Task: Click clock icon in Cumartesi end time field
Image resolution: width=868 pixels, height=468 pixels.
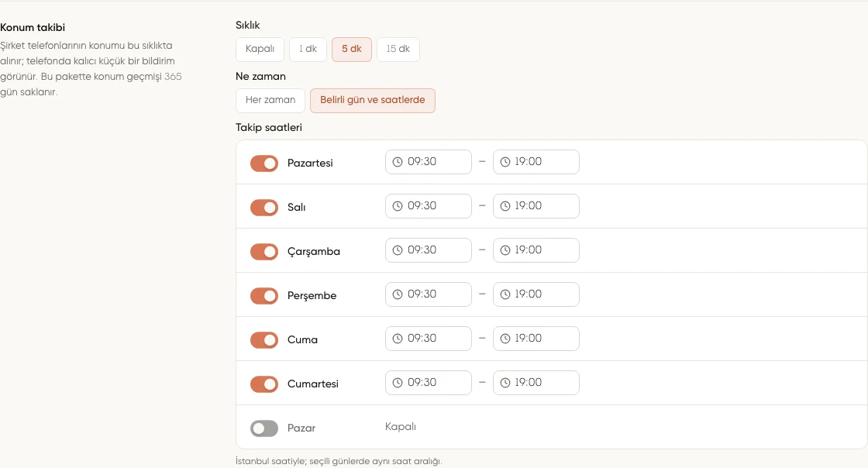Action: coord(505,384)
